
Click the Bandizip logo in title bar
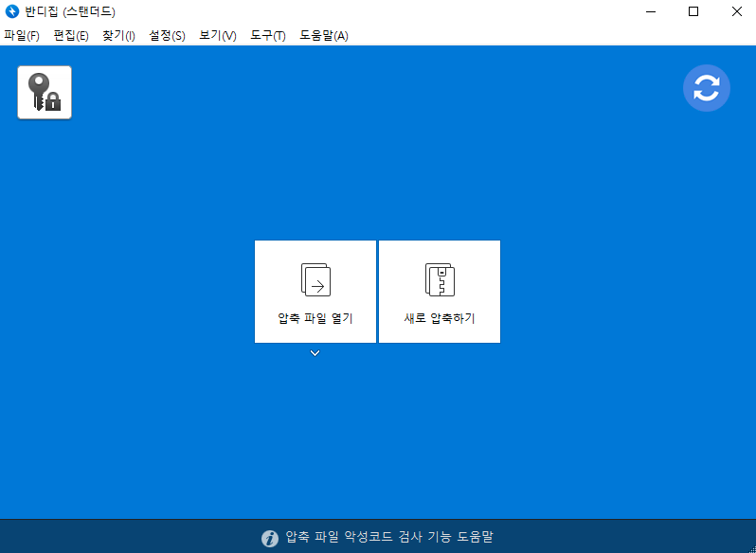coord(12,11)
